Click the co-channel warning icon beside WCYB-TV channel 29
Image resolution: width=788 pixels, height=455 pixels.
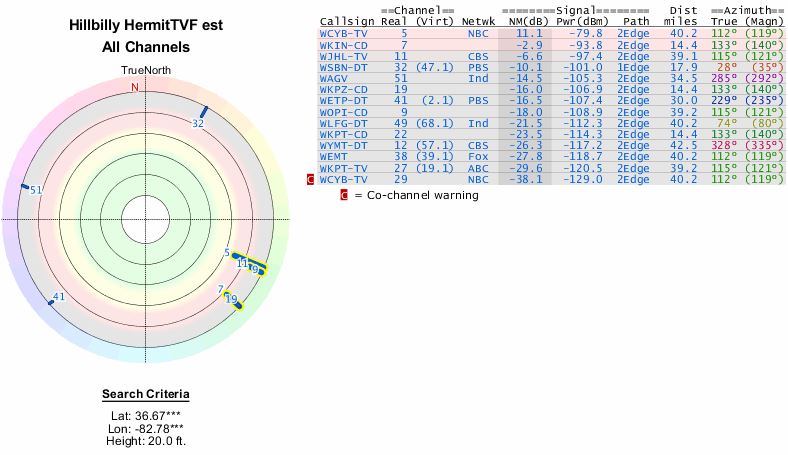point(311,180)
